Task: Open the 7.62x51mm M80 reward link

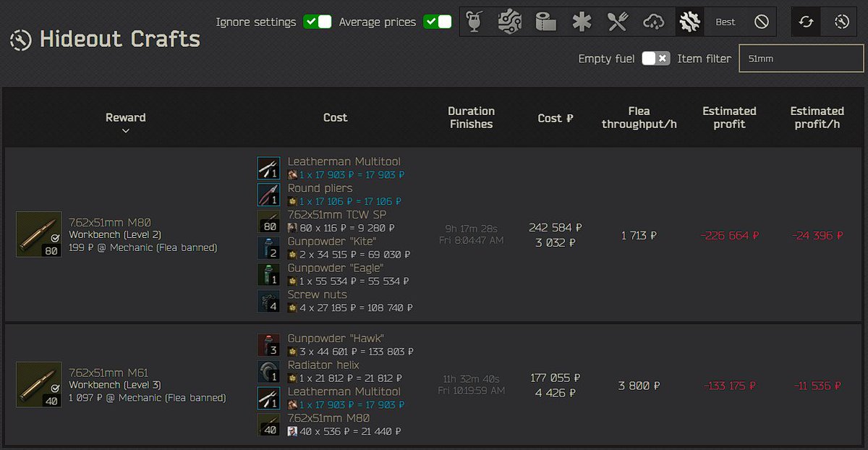Action: click(110, 222)
